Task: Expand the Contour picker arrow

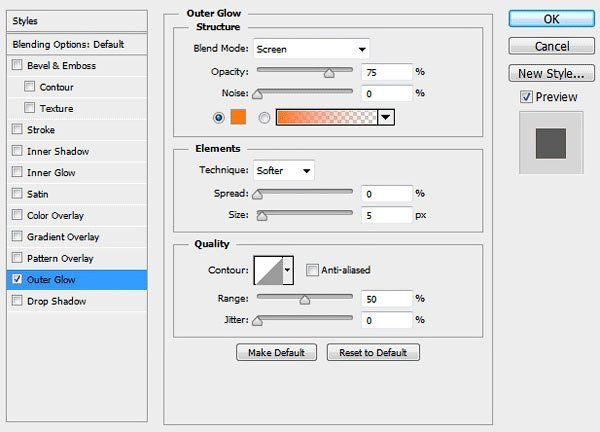Action: click(x=288, y=270)
